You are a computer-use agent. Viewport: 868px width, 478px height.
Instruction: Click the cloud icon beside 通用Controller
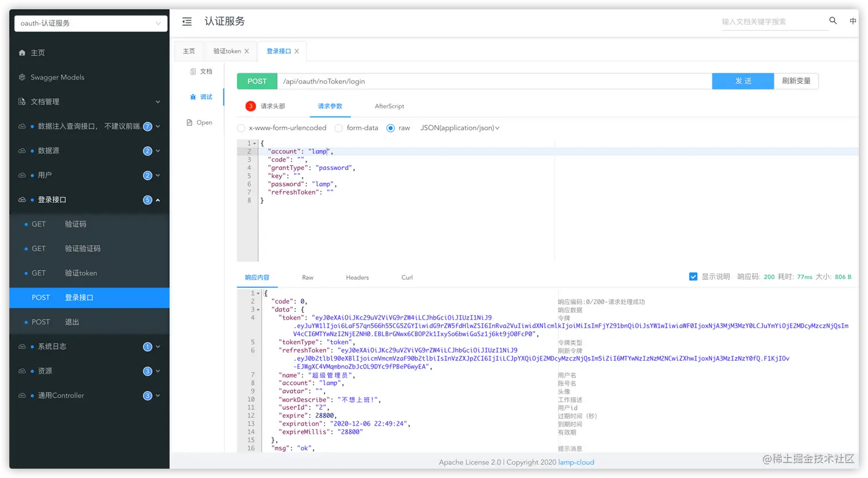(x=22, y=395)
